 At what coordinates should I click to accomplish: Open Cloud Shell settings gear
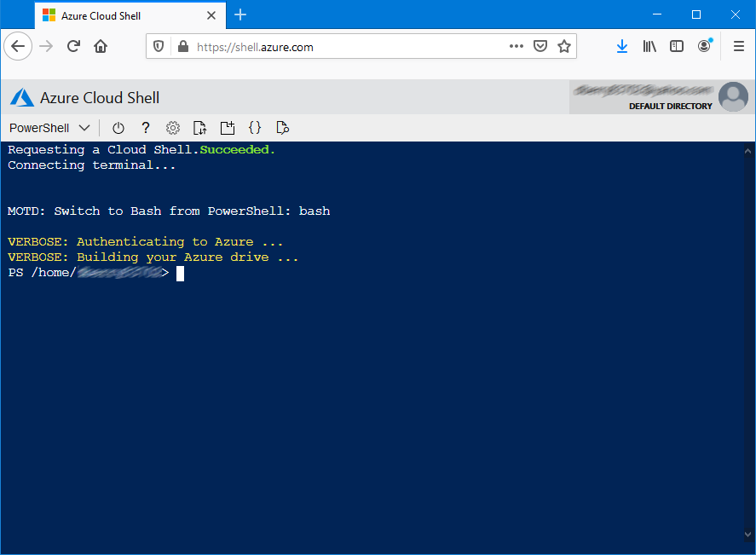(173, 127)
